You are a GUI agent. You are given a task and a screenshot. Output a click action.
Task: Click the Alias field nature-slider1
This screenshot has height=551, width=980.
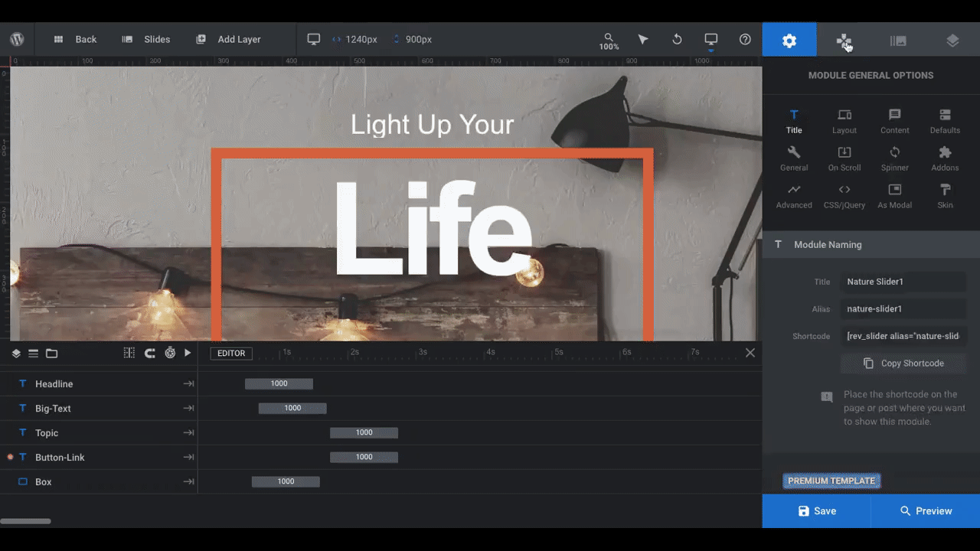pos(903,309)
